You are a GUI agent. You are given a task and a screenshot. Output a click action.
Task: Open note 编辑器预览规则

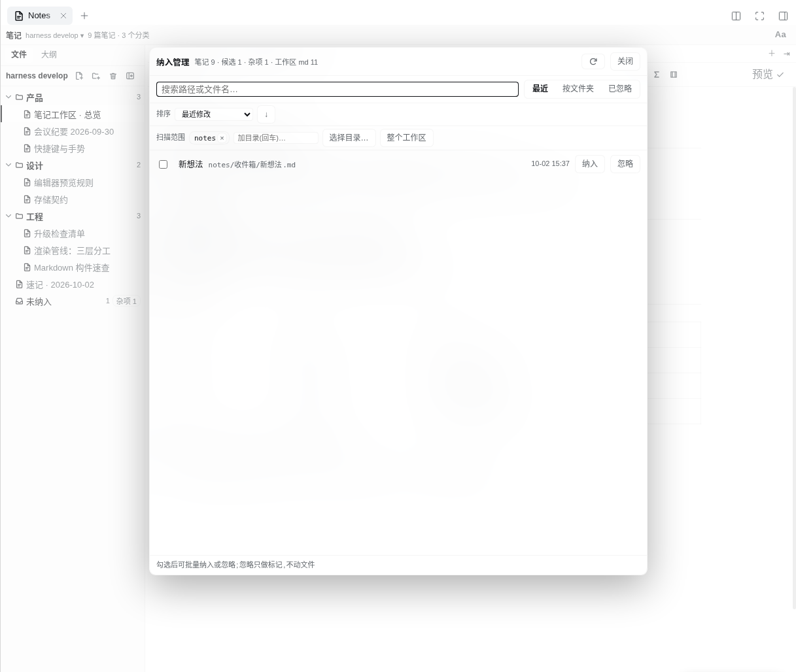click(73, 182)
